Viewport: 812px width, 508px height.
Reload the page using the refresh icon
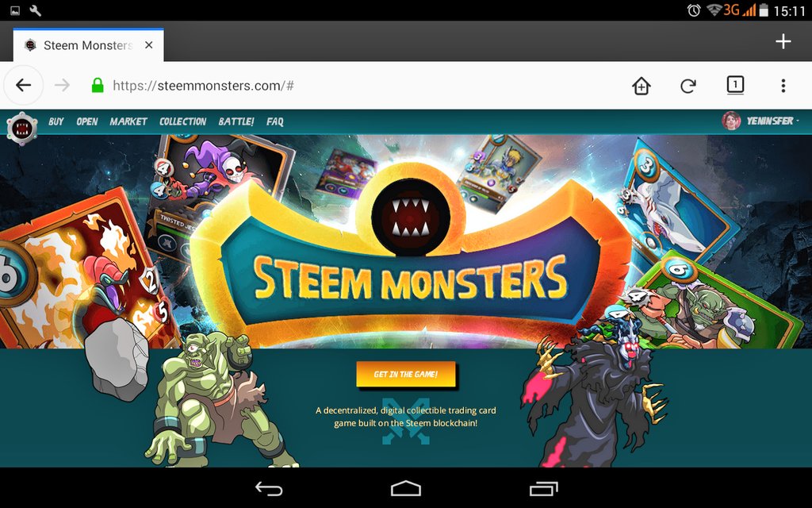(688, 85)
